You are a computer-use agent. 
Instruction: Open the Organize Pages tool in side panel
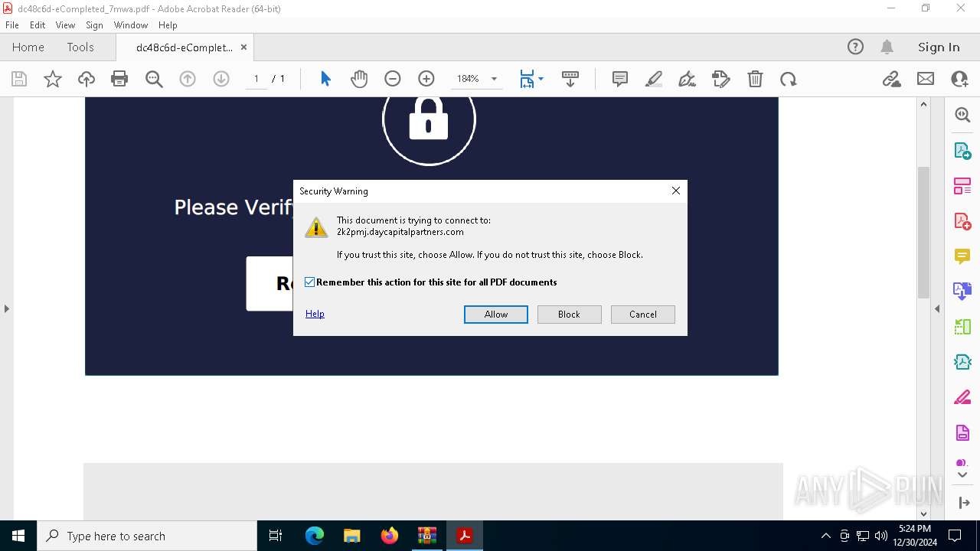pyautogui.click(x=962, y=186)
